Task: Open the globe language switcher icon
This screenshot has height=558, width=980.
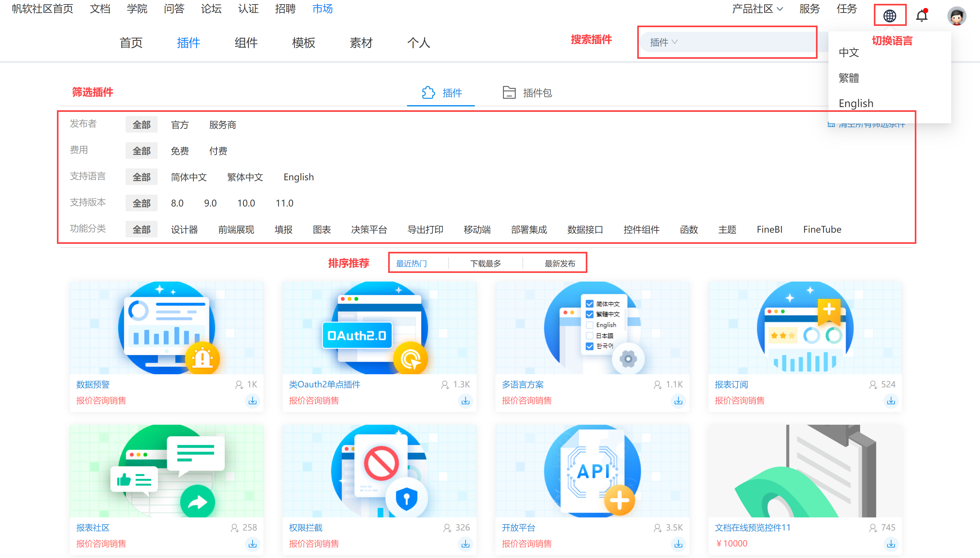Action: click(x=890, y=16)
